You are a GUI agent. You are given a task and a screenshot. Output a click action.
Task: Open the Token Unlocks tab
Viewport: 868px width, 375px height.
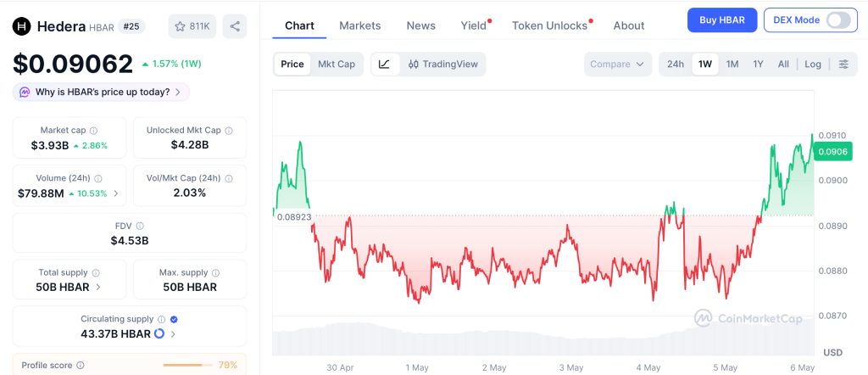coord(549,25)
